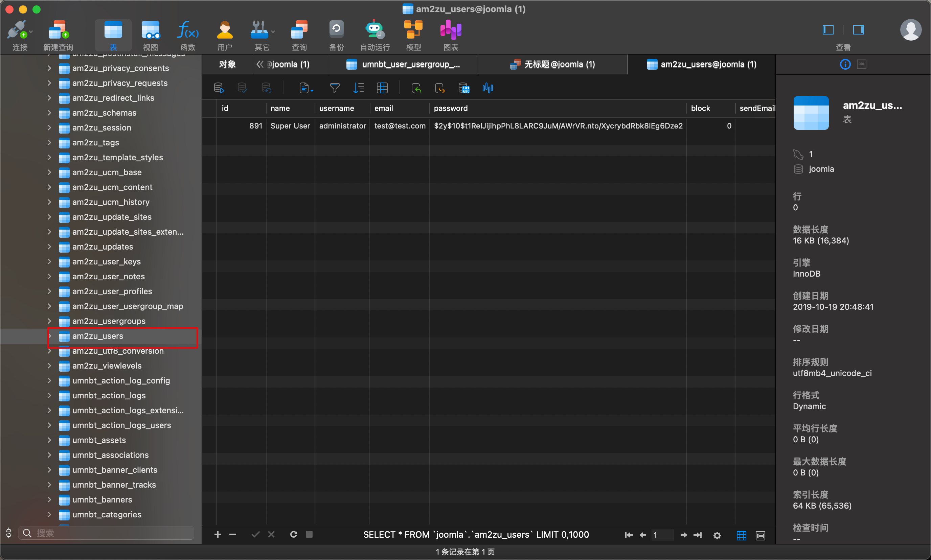This screenshot has width=931, height=560.
Task: Open the 用户 users section
Action: coord(225,36)
